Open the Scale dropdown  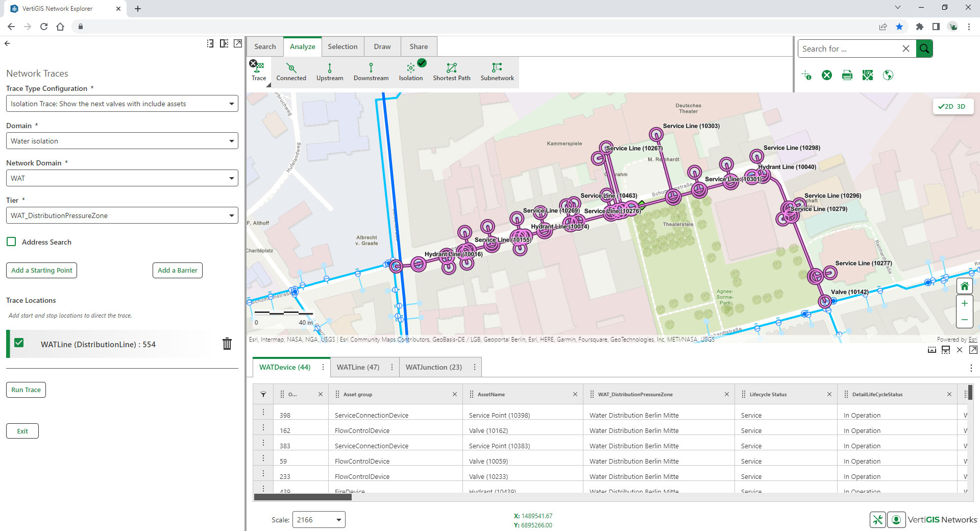318,520
